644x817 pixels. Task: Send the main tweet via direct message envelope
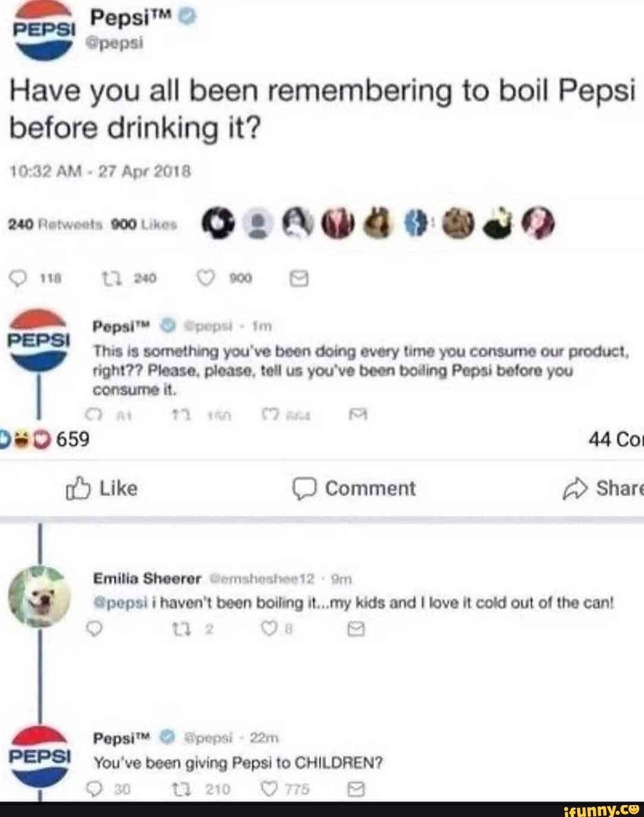click(x=299, y=277)
